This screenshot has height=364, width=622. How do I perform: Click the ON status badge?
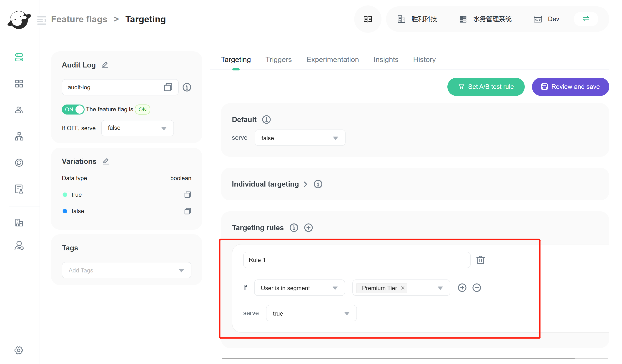142,110
